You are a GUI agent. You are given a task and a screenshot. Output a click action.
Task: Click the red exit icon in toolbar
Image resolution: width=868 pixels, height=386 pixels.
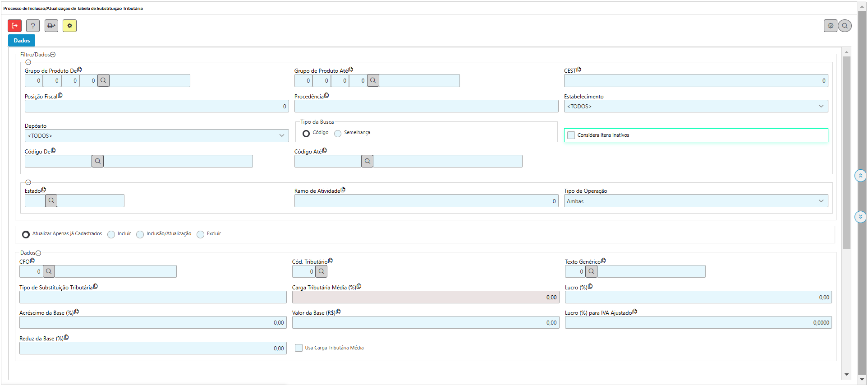tap(14, 26)
